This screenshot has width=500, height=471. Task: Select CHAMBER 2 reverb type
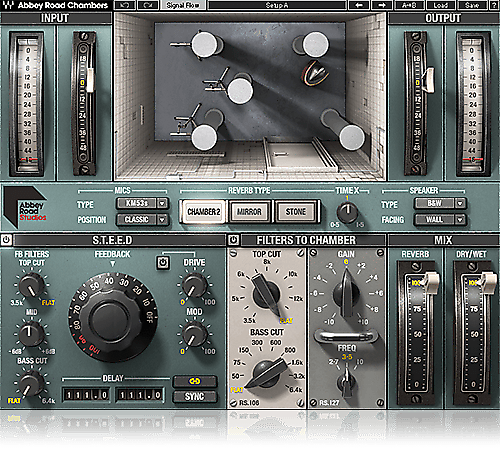click(204, 212)
